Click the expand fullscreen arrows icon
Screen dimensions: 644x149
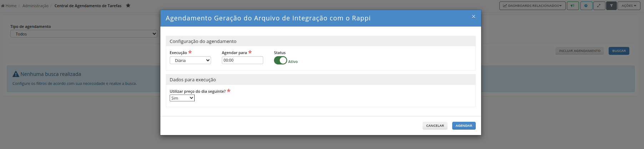(x=599, y=6)
